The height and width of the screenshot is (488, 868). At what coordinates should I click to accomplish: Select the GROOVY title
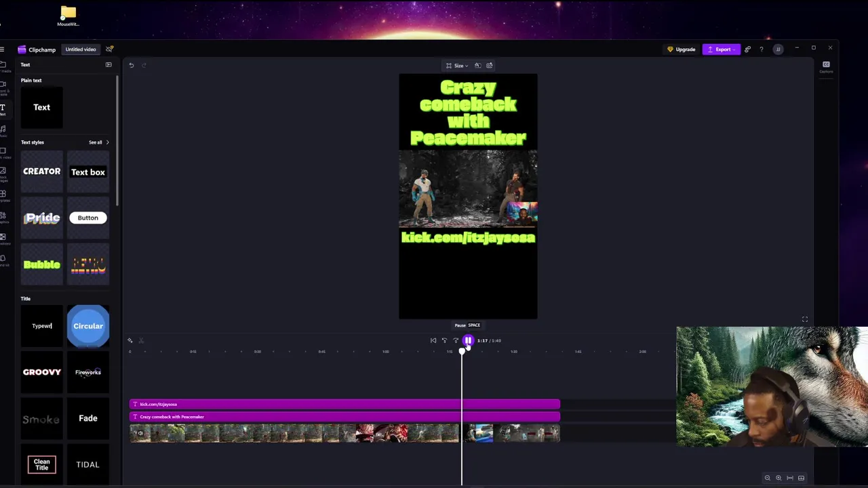(42, 372)
